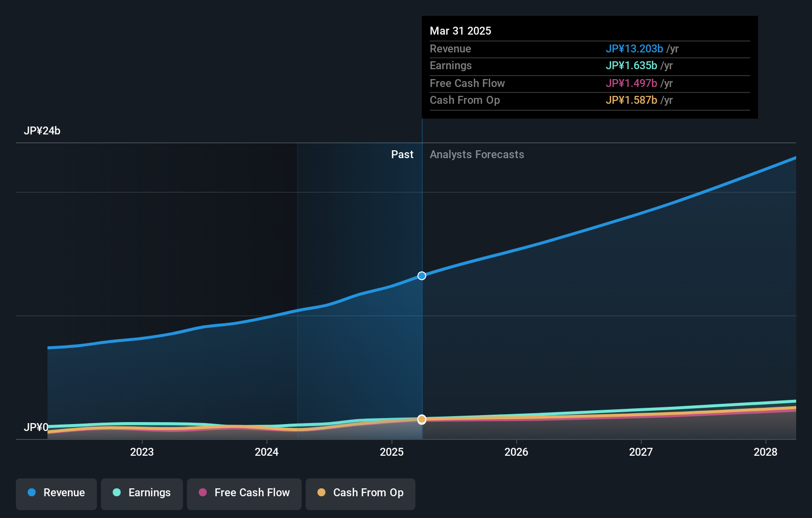
Task: Click the 2028 x-axis label
Action: [766, 452]
